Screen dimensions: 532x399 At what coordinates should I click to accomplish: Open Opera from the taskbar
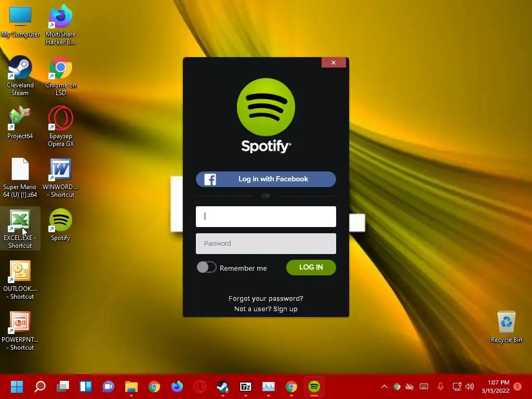[200, 387]
